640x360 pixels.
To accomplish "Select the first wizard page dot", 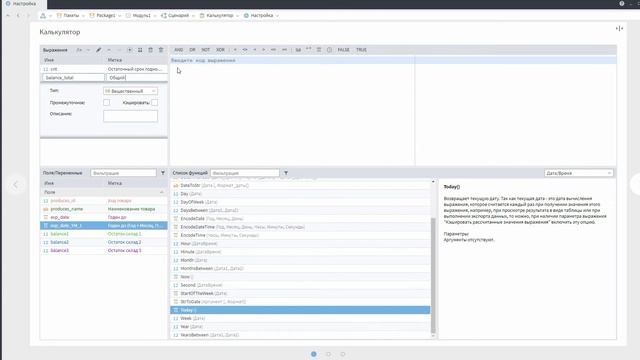I will 313,354.
